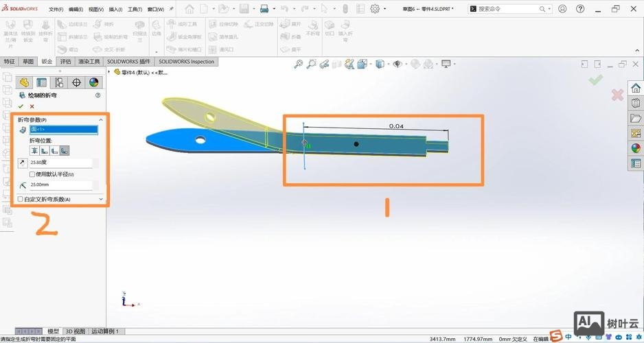Open the DisplayManager color sphere tab

93,82
